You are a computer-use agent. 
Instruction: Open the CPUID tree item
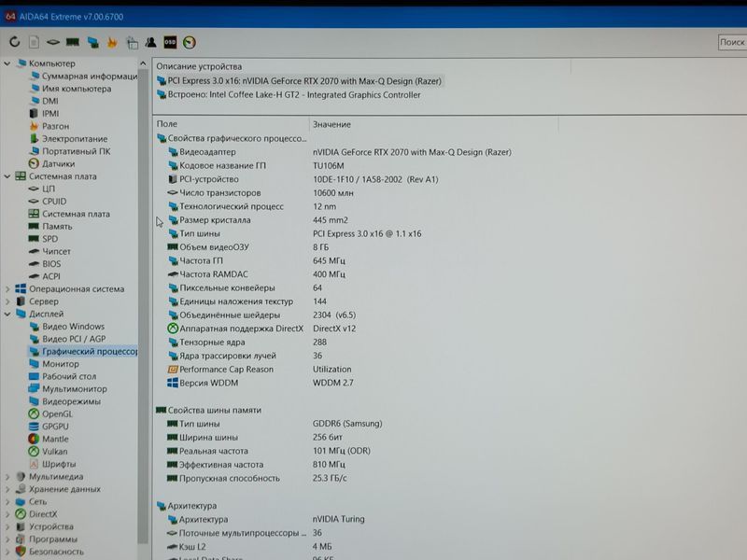point(48,201)
